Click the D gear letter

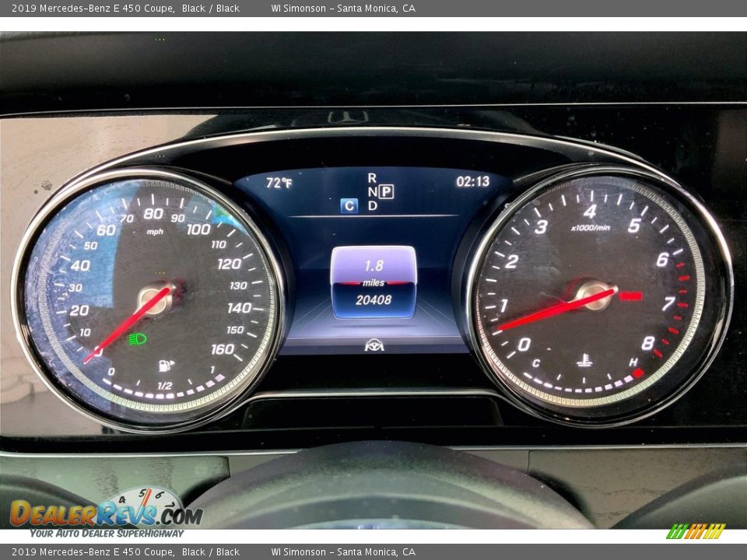(x=372, y=205)
